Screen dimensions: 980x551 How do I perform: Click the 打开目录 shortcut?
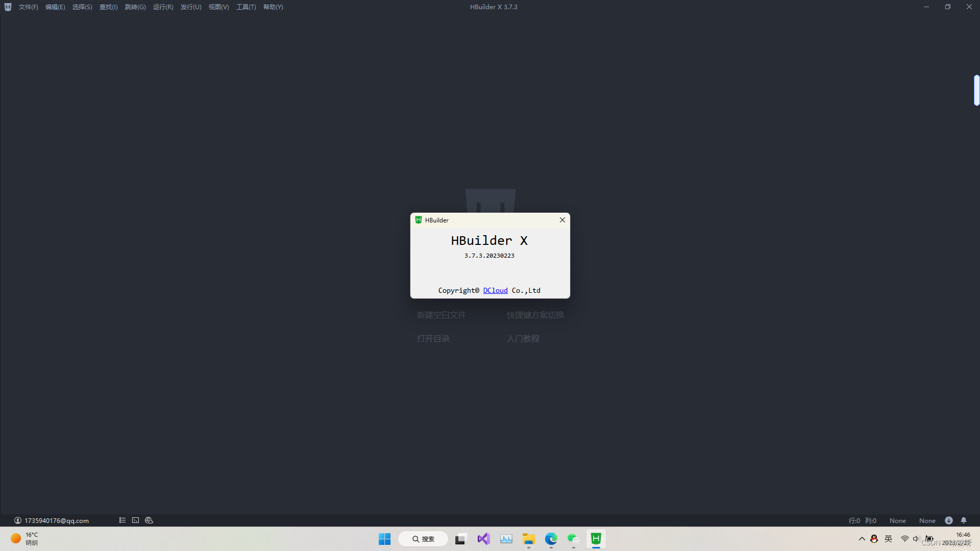[x=433, y=339]
